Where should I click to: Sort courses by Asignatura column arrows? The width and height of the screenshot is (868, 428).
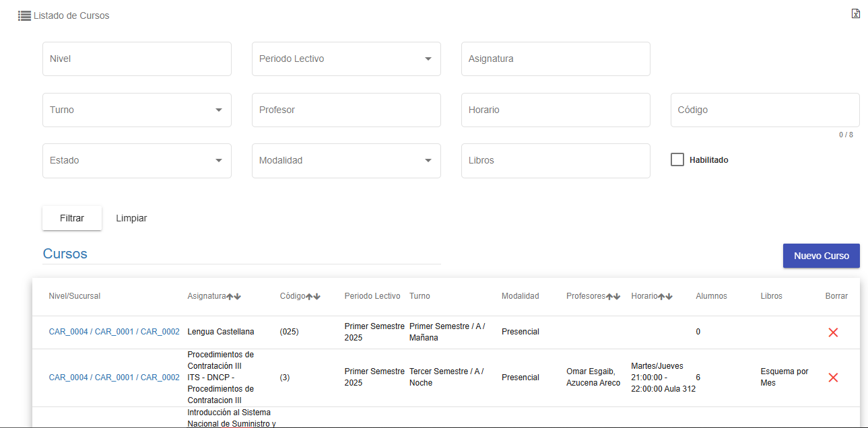tap(234, 296)
